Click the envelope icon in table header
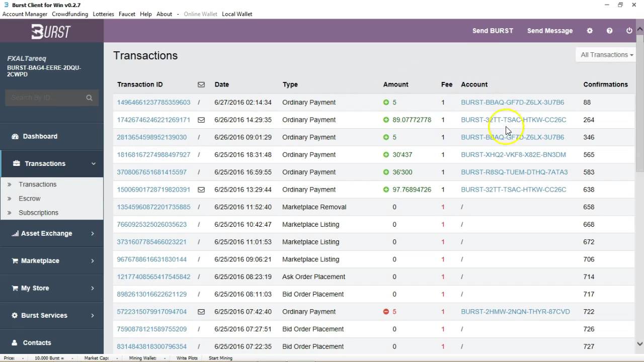This screenshot has height=362, width=644. tap(201, 84)
